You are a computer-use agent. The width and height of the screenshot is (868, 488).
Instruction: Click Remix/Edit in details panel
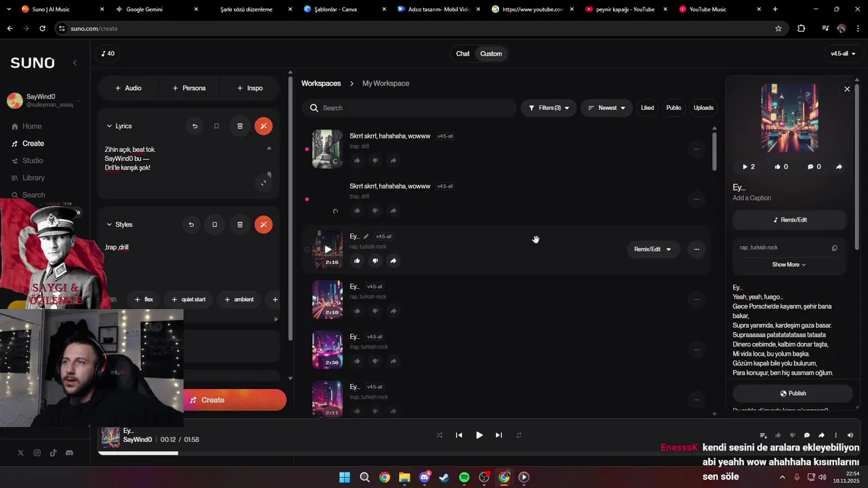point(789,220)
